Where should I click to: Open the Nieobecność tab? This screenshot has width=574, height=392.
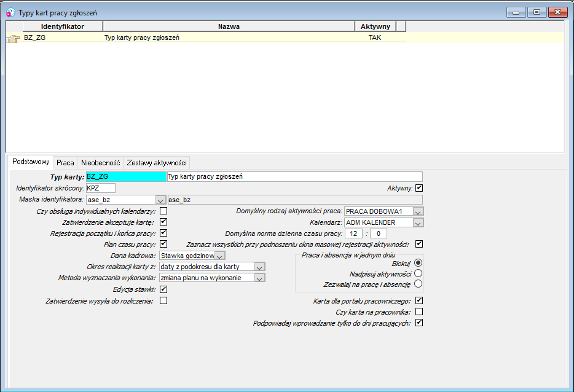100,162
